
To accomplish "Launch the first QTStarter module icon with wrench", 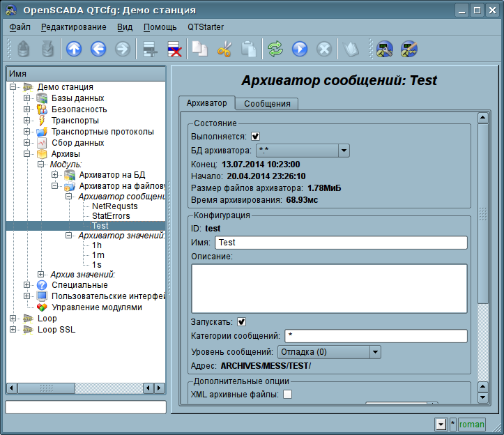I will click(x=385, y=49).
